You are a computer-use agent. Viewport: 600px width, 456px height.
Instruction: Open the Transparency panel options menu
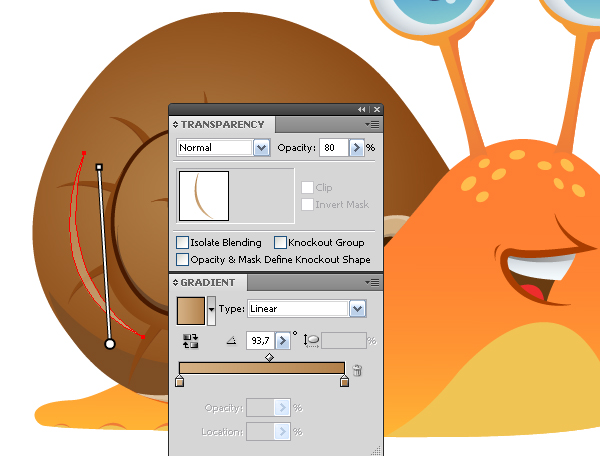tap(372, 125)
